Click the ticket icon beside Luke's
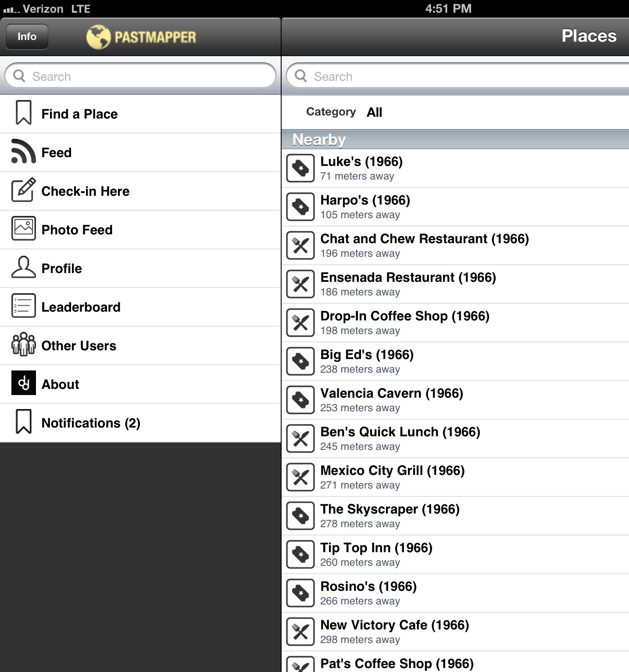 click(x=300, y=168)
